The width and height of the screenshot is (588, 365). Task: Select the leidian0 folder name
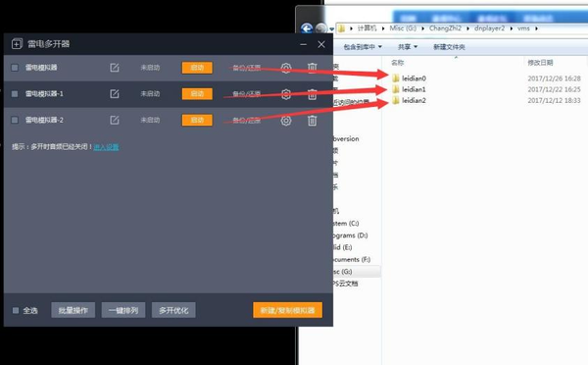(414, 78)
